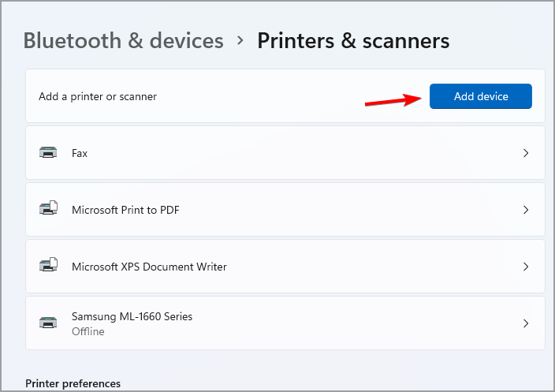Click the Microsoft XPS Document Writer icon
555x392 pixels.
48,267
